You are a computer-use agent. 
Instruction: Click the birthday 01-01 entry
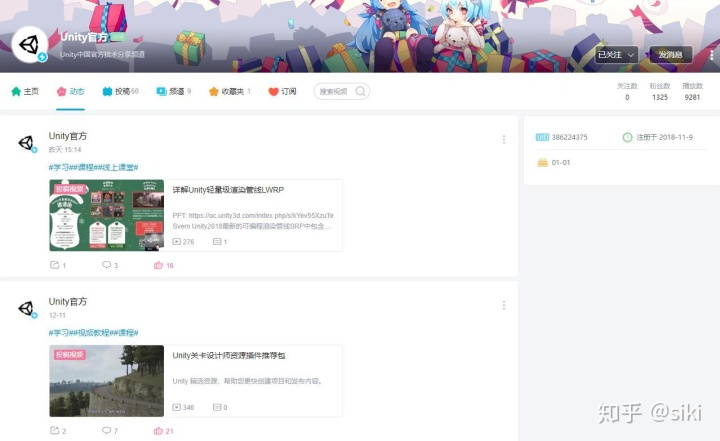point(554,162)
